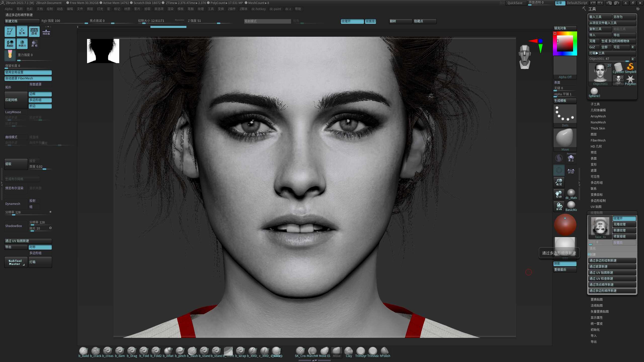This screenshot has height=362, width=644.
Task: Select the b_inflat brush icon
Action: [168, 352]
